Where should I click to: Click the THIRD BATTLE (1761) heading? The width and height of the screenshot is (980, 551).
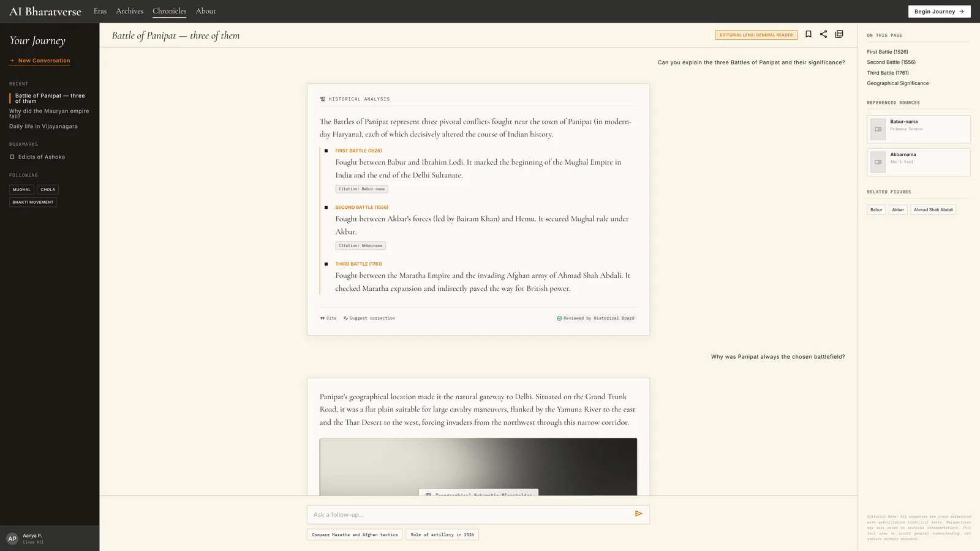click(x=358, y=264)
